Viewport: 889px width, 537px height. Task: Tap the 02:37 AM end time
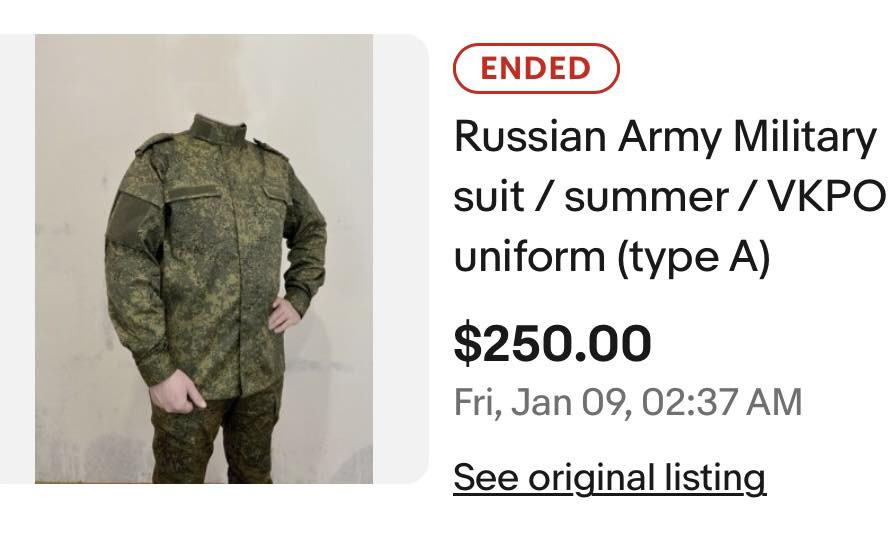[722, 402]
